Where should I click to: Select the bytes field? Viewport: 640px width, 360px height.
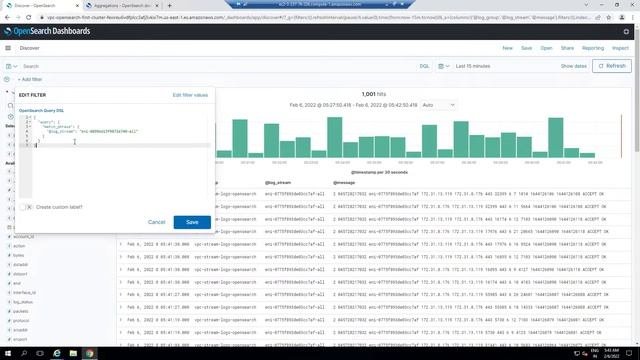click(18, 256)
